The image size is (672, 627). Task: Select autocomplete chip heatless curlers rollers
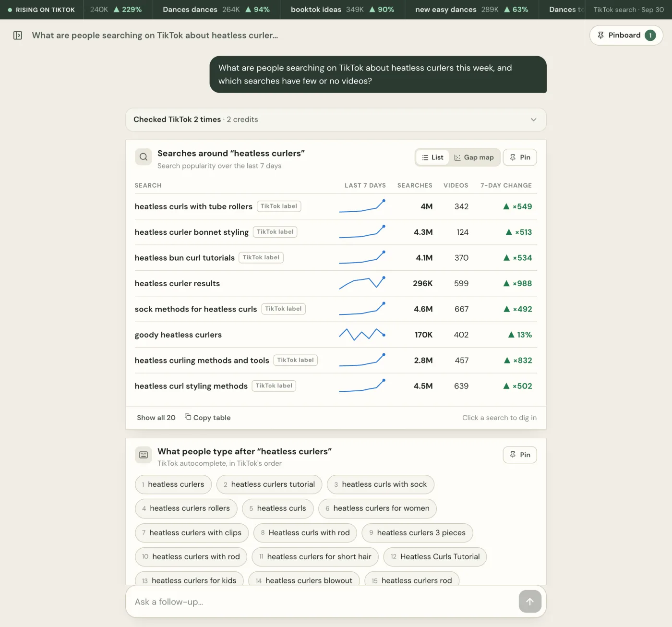pyautogui.click(x=186, y=508)
